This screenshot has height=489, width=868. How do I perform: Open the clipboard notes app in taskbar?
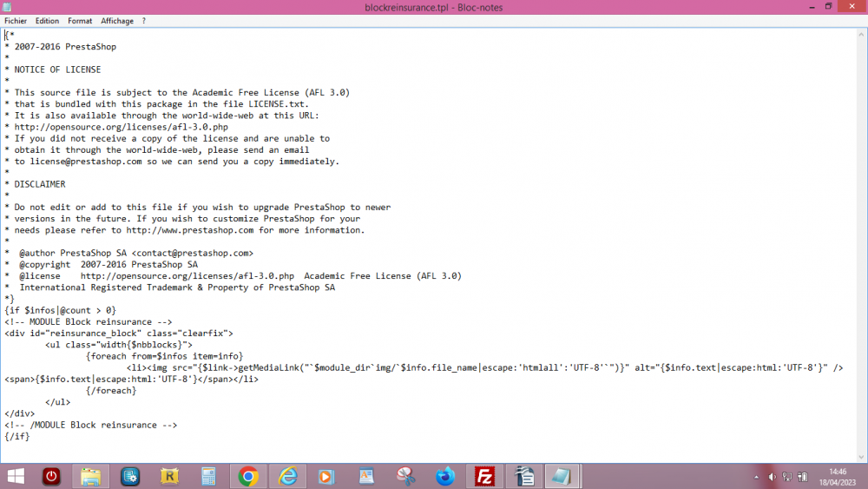524,476
